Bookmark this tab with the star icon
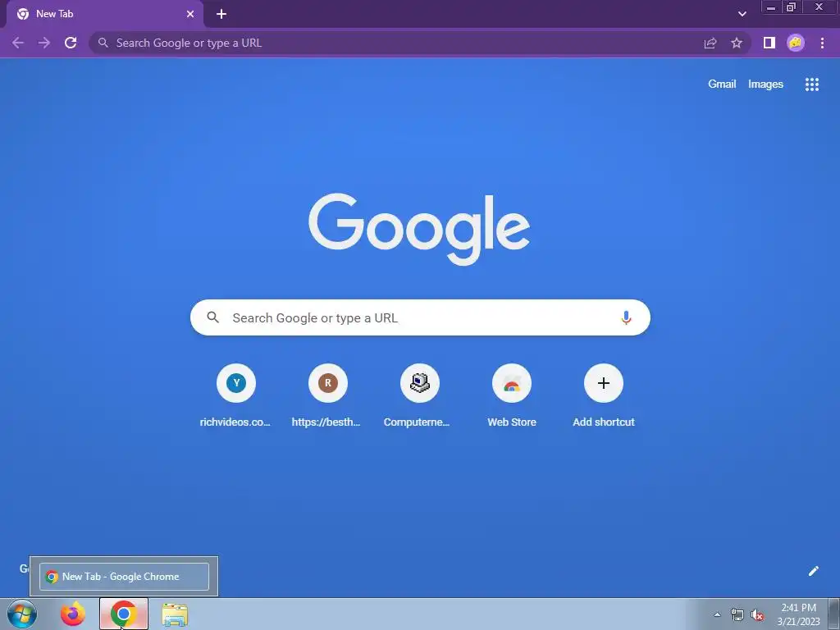This screenshot has height=630, width=840. pos(737,43)
